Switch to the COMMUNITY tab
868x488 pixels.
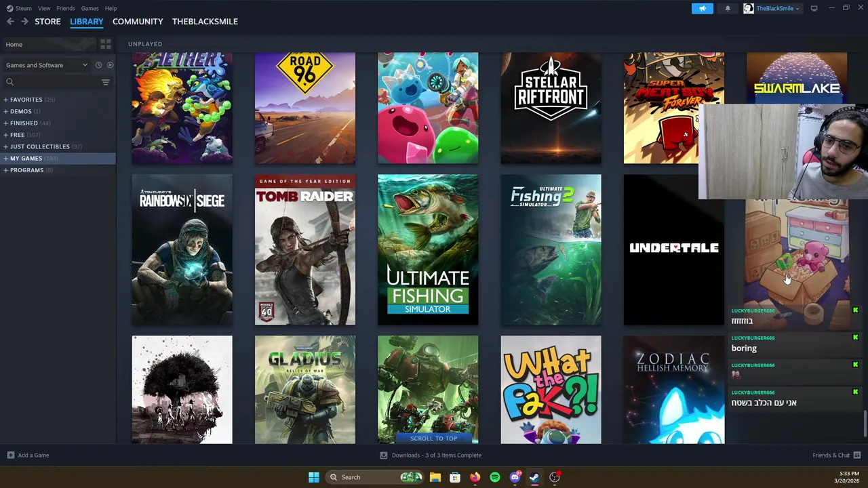tap(138, 22)
